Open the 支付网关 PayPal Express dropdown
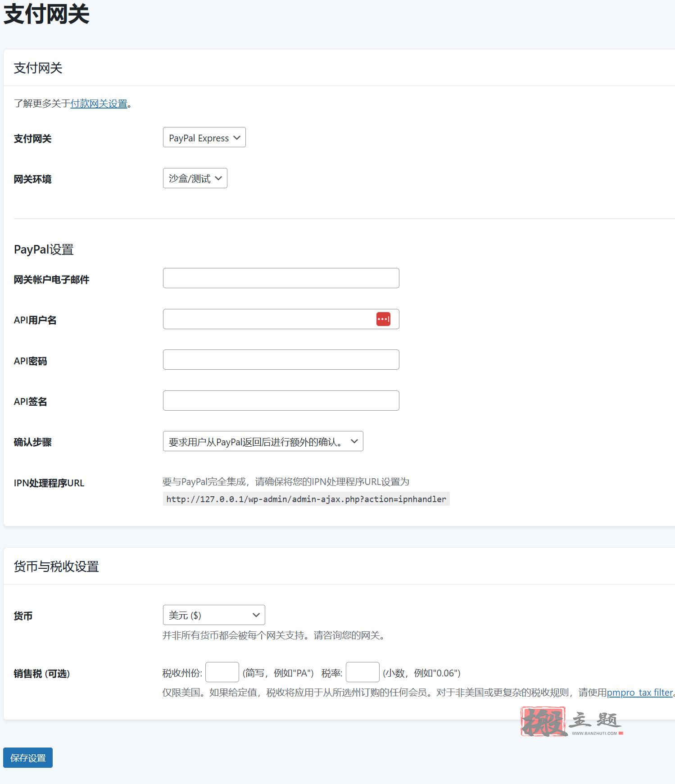Image resolution: width=675 pixels, height=784 pixels. point(204,137)
